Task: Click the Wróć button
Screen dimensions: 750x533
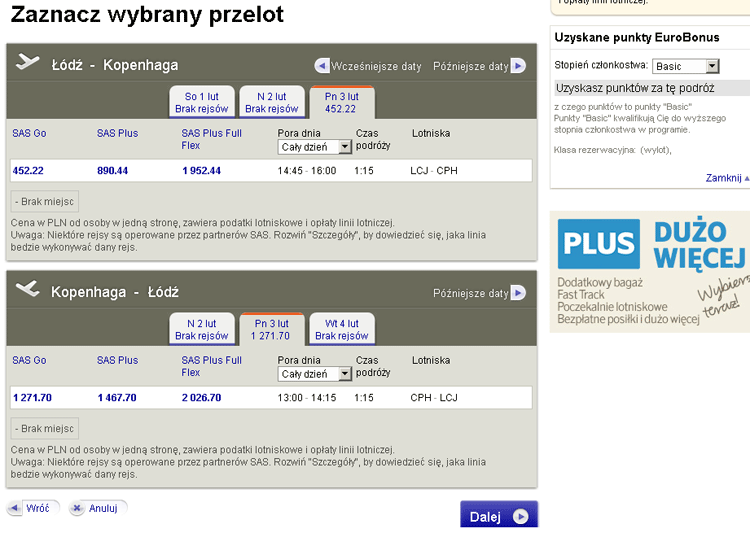Action: (33, 508)
